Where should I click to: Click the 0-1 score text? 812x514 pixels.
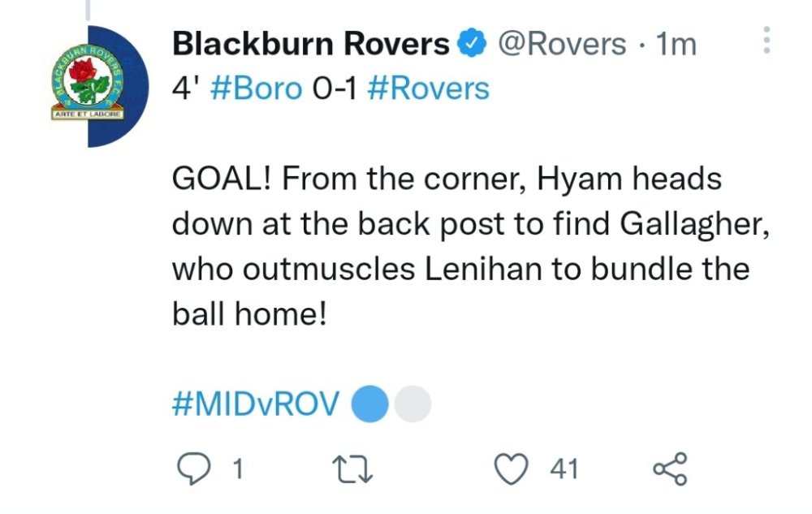(x=335, y=88)
